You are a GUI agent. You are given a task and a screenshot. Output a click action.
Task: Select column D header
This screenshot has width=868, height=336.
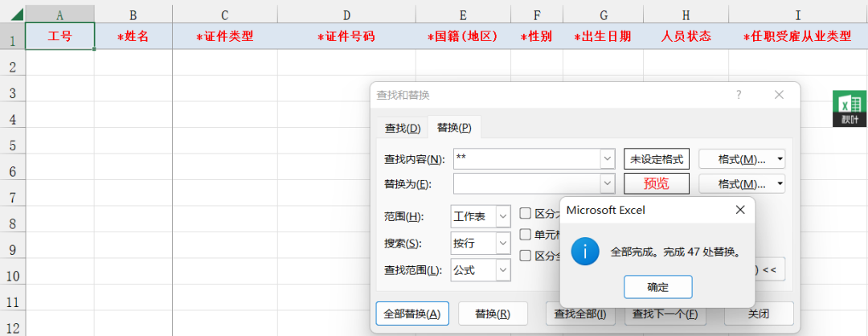pyautogui.click(x=346, y=14)
